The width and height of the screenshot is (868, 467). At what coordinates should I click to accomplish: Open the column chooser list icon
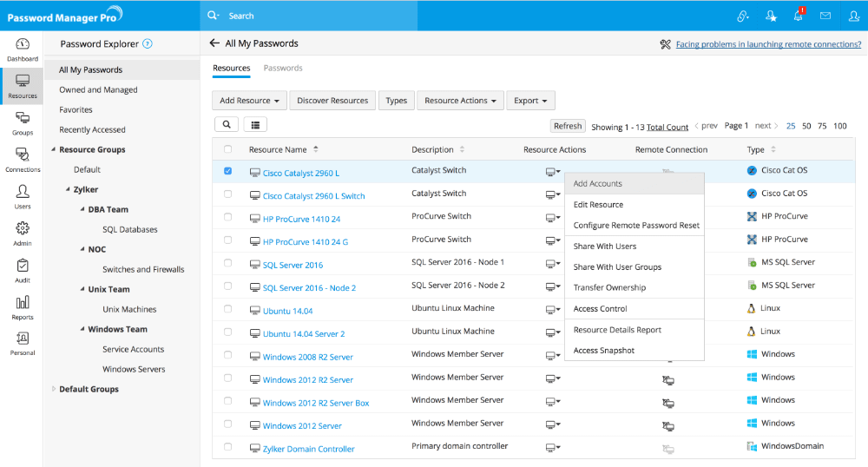(x=255, y=126)
